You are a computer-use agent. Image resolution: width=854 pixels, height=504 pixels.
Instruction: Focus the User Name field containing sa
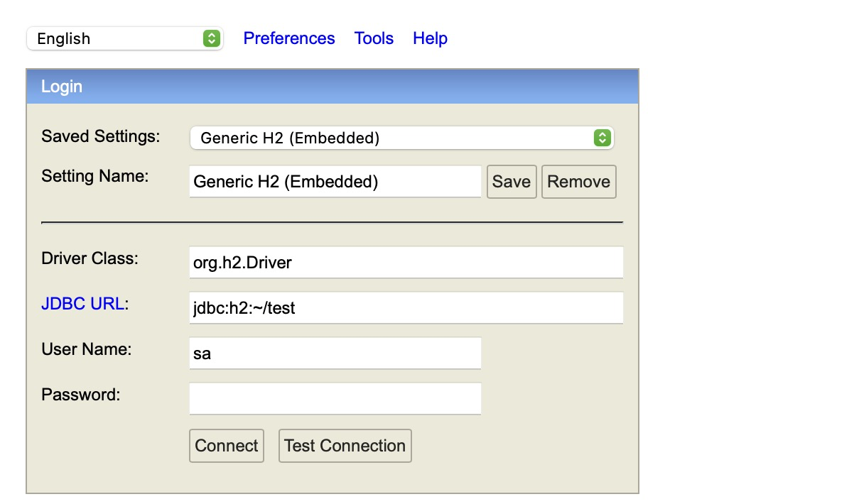335,354
